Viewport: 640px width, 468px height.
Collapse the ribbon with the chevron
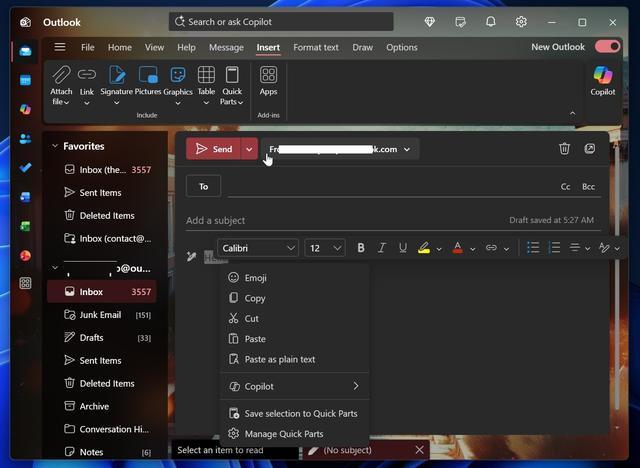coord(572,113)
